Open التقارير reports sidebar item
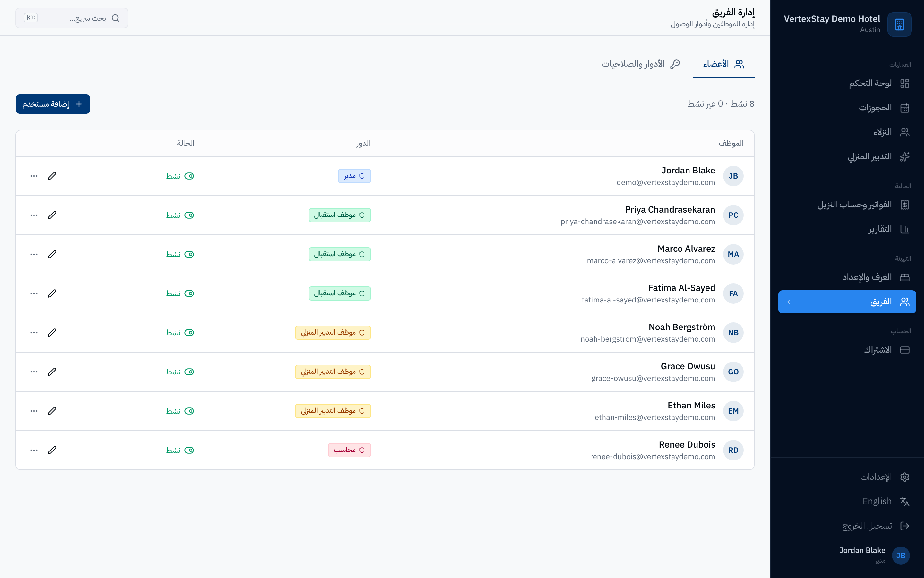Screen dimensions: 924x578 click(847, 229)
